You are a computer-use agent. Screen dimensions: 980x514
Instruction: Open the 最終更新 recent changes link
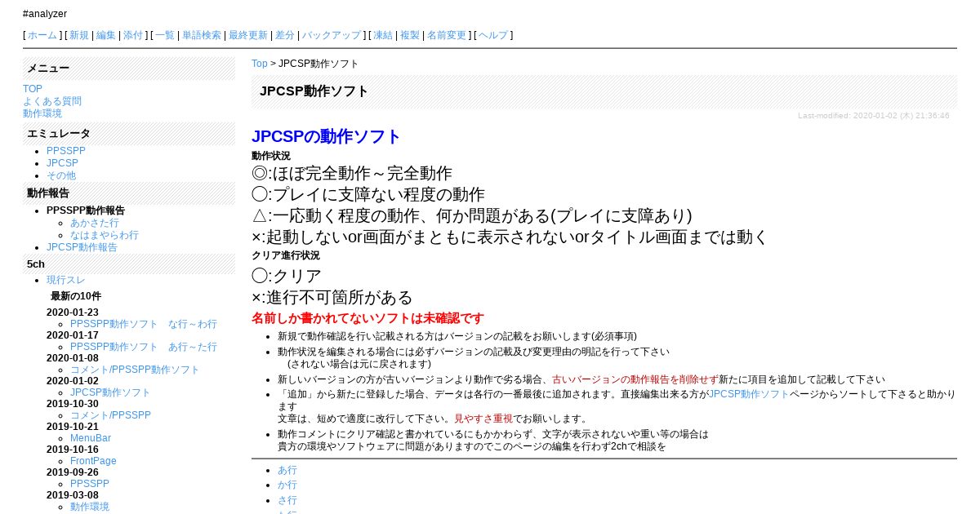point(248,35)
